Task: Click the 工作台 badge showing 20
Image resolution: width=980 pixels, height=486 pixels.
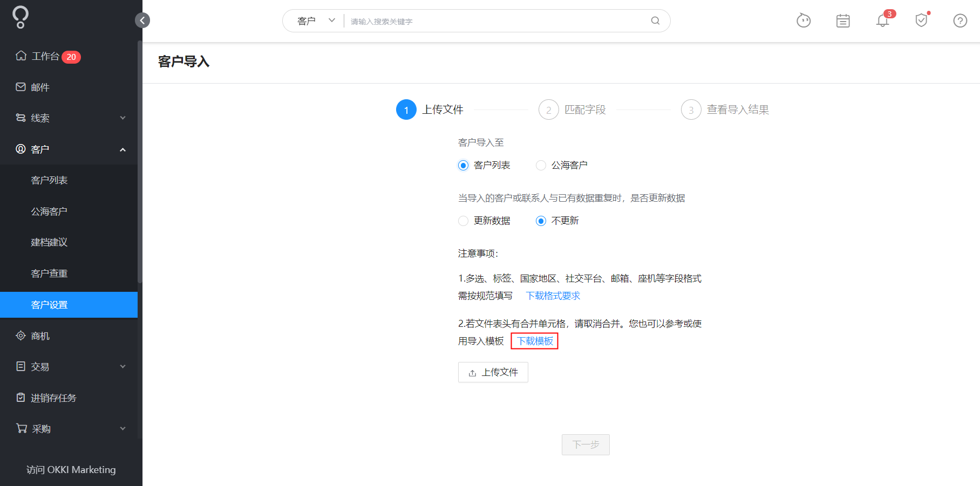Action: click(x=71, y=57)
